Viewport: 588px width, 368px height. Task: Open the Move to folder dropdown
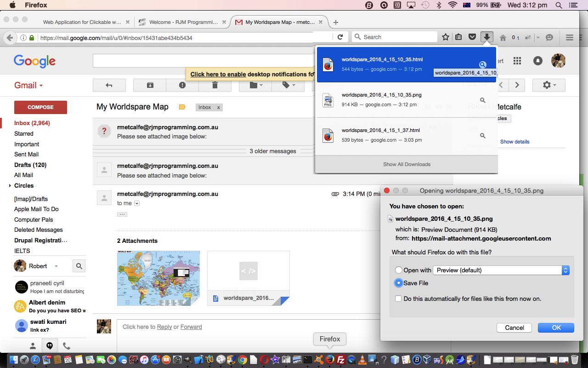click(256, 85)
